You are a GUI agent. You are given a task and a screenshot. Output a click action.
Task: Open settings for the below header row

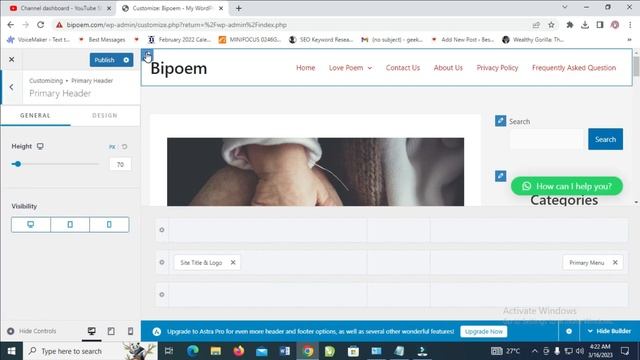(x=162, y=294)
